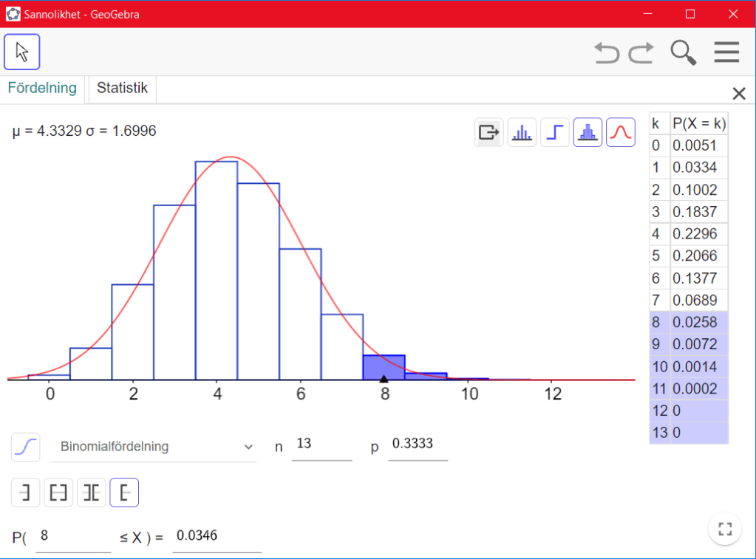Open the Binomialfördelning distribution dropdown
The width and height of the screenshot is (756, 559).
click(x=153, y=447)
